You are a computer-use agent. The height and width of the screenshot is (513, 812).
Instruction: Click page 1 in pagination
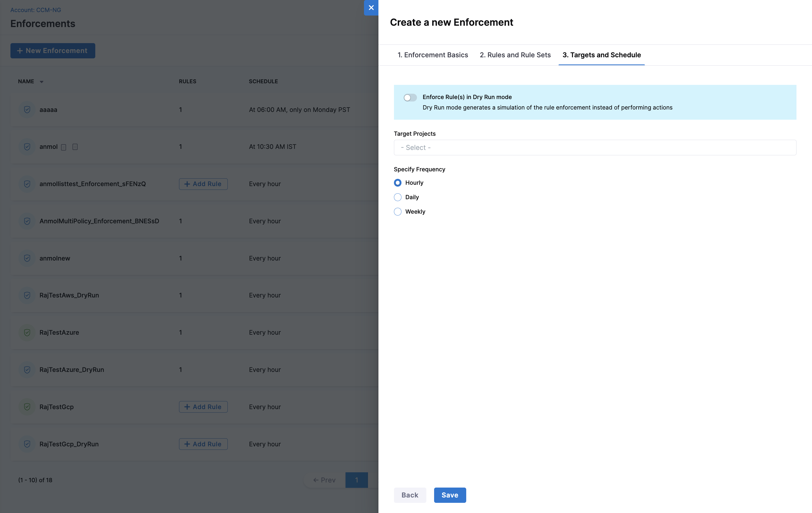click(x=356, y=480)
